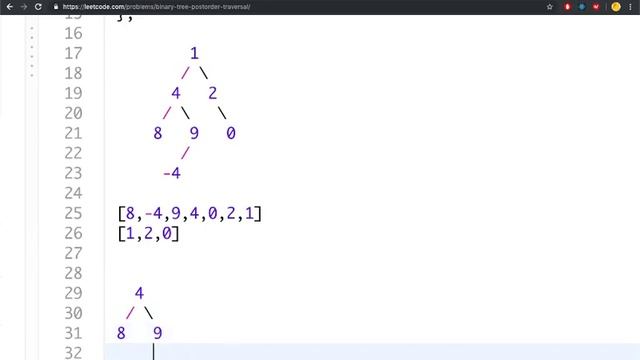Click line number 16 in the gutter
The width and height of the screenshot is (640, 360).
point(73,33)
